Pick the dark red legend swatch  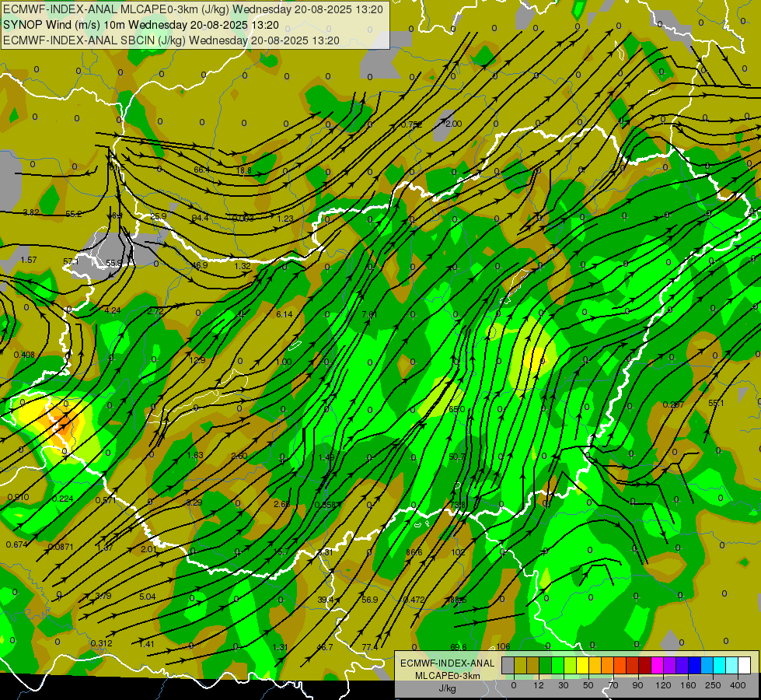[x=645, y=665]
